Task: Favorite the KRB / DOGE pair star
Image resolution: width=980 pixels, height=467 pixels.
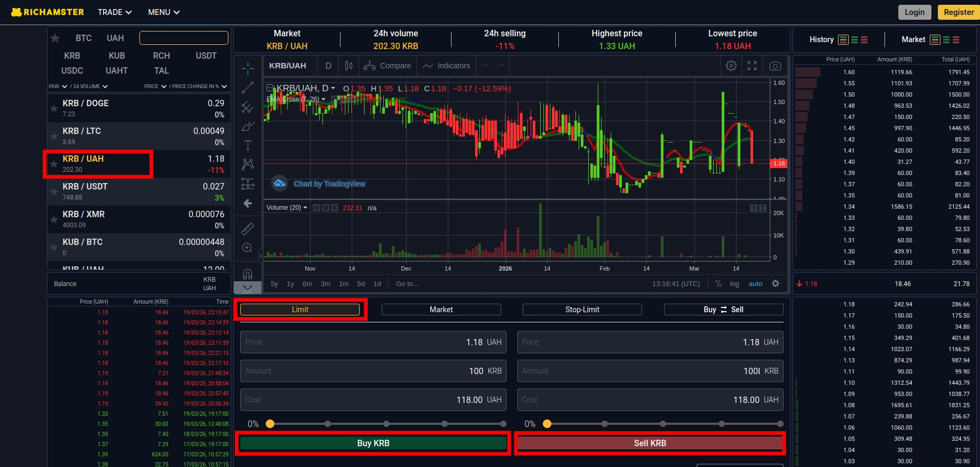Action: [54, 108]
